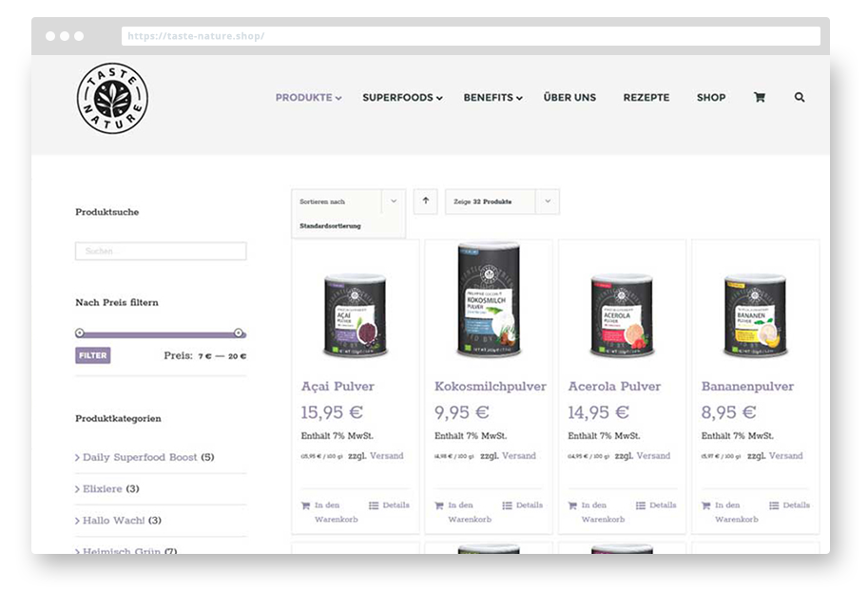868x590 pixels.
Task: Click the price range slider track
Action: pos(161,334)
